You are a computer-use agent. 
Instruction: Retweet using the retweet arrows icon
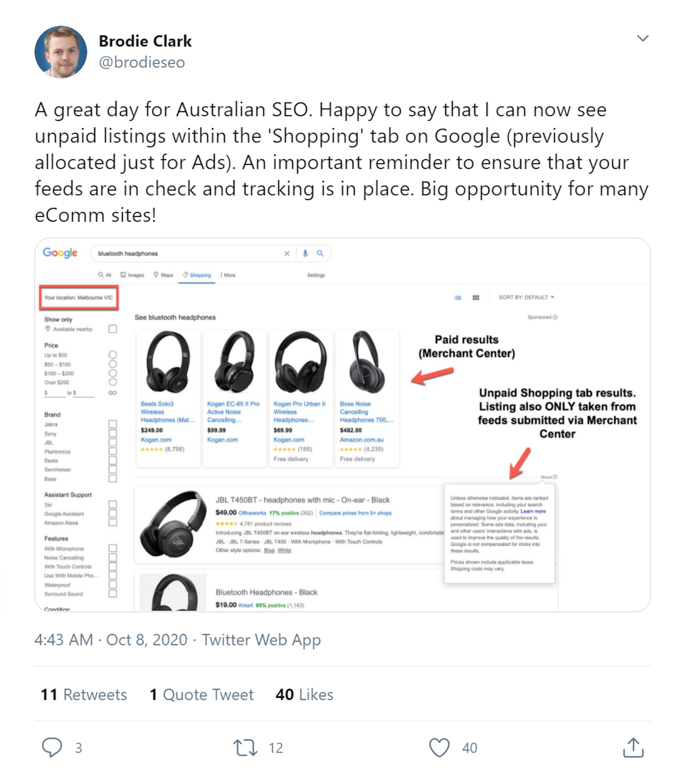245,747
